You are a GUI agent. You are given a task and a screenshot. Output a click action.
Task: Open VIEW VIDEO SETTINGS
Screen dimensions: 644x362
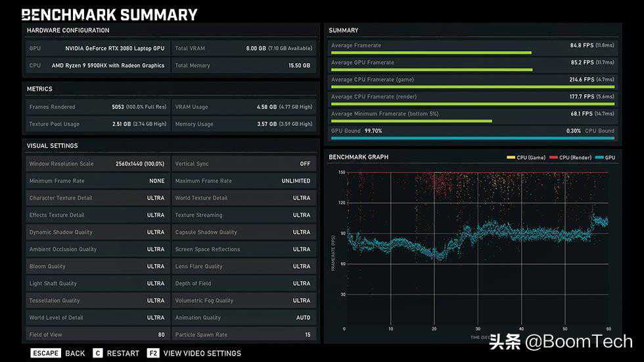coord(202,353)
